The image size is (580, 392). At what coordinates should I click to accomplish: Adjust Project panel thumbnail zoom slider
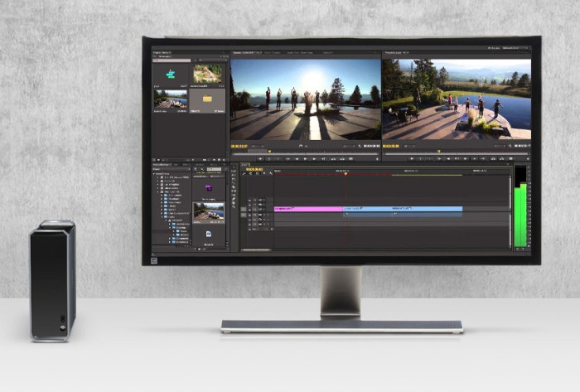point(178,160)
